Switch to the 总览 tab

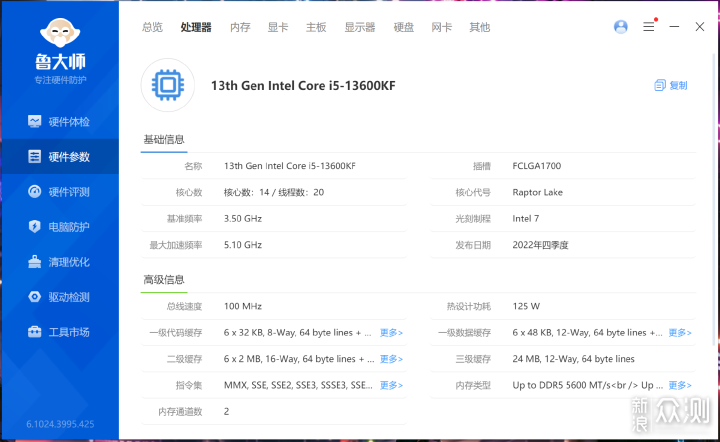click(152, 27)
